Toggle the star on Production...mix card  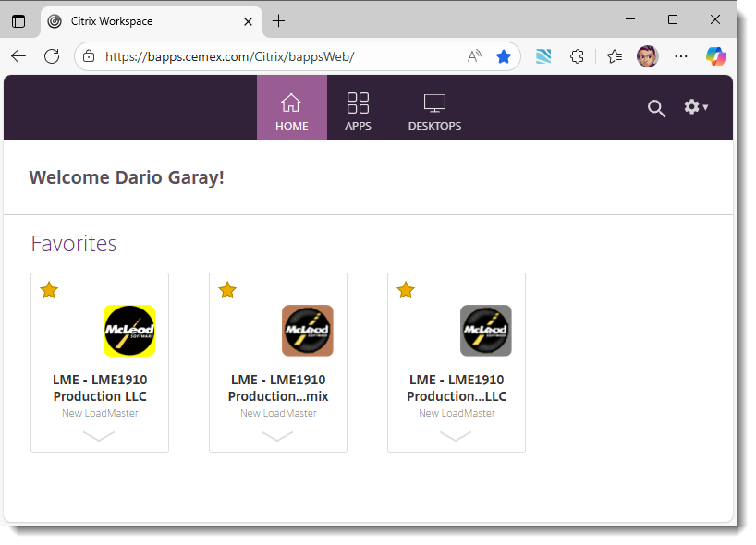coord(227,290)
